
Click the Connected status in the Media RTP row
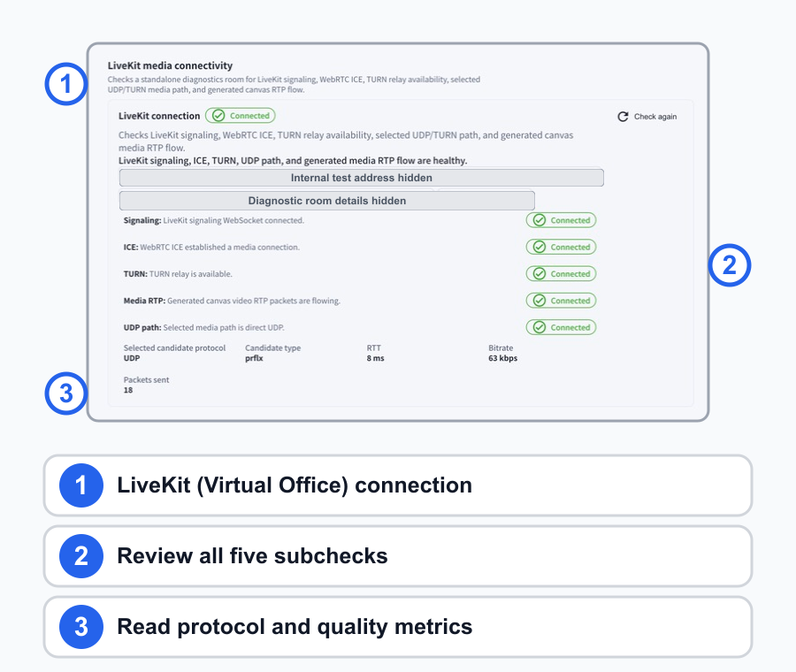561,301
